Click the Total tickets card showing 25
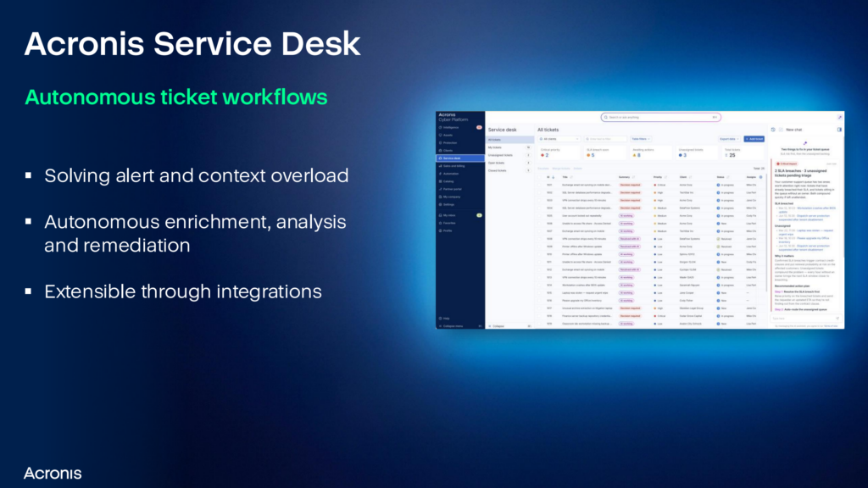 coord(743,152)
